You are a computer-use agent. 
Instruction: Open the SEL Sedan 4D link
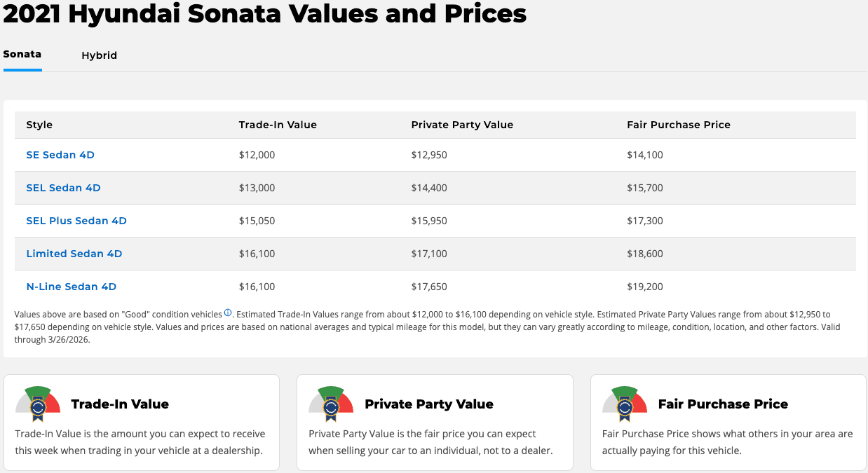point(63,188)
